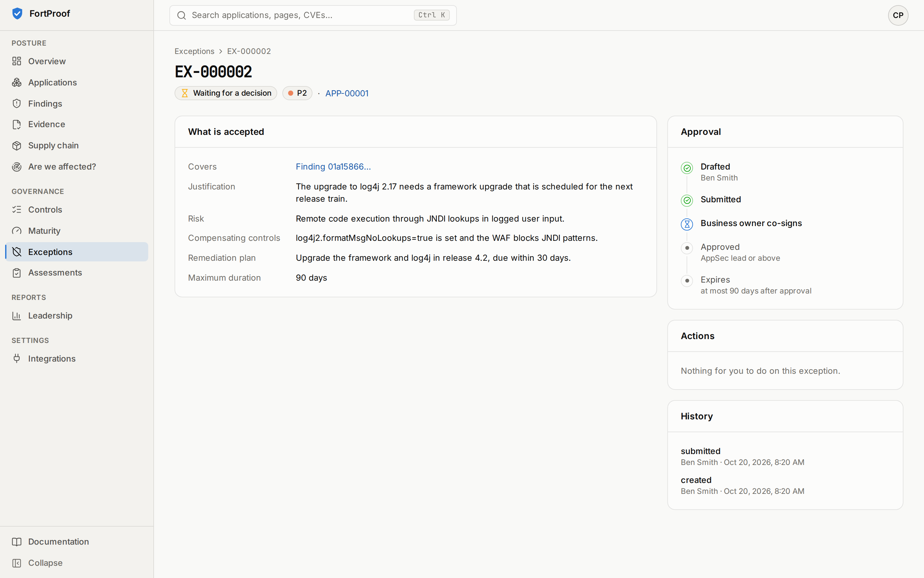
Task: Click the Evidence document icon
Action: (16, 124)
